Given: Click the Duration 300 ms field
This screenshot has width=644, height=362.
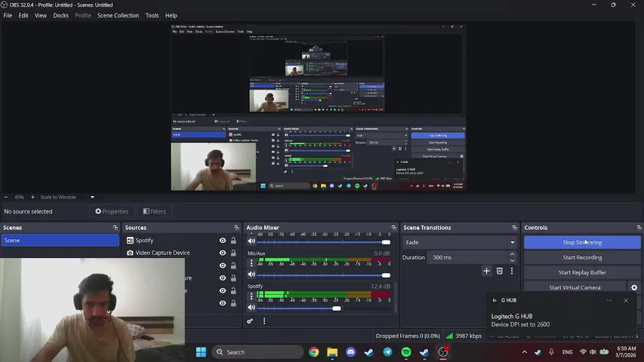Looking at the screenshot, I should pyautogui.click(x=468, y=257).
